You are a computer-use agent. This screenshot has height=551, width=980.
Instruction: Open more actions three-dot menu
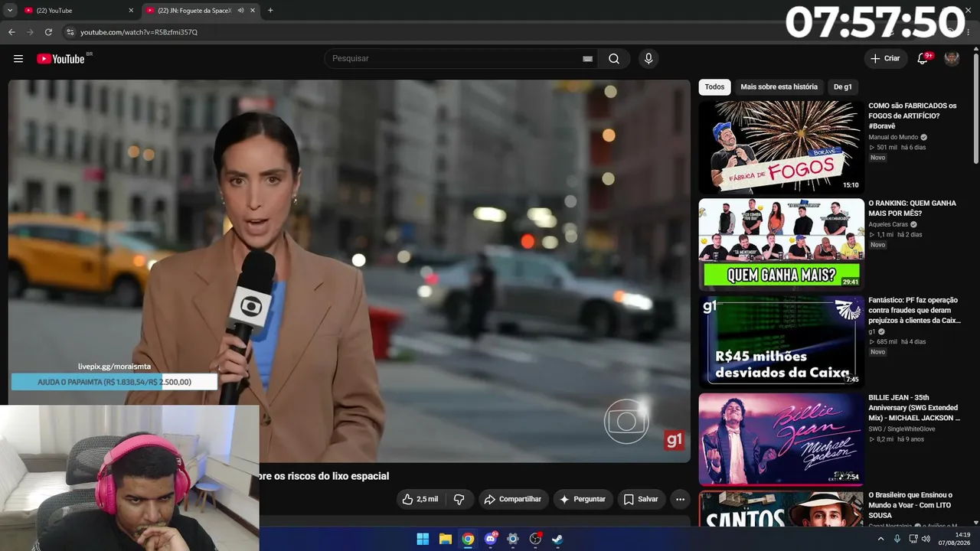click(x=680, y=499)
